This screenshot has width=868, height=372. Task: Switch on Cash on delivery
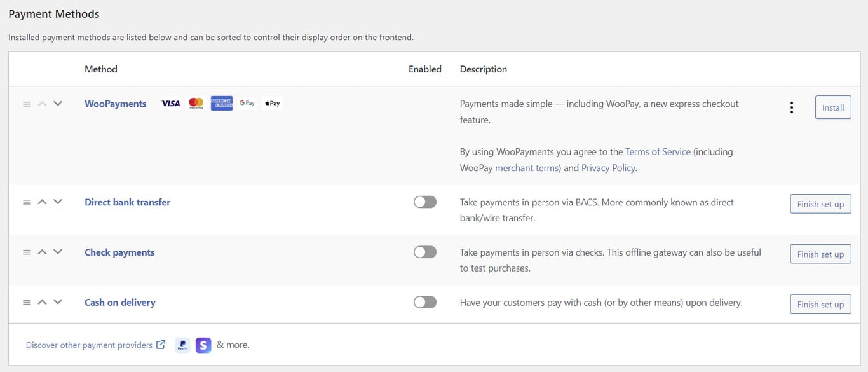(x=424, y=301)
